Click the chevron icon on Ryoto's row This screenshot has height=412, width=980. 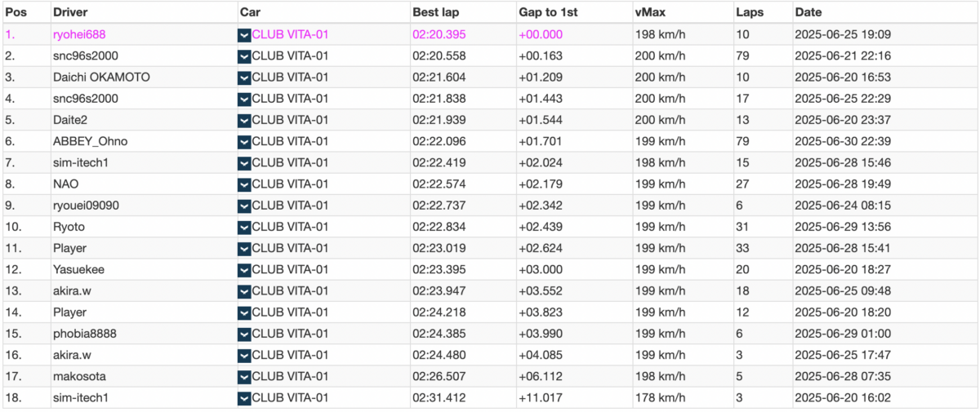[244, 227]
